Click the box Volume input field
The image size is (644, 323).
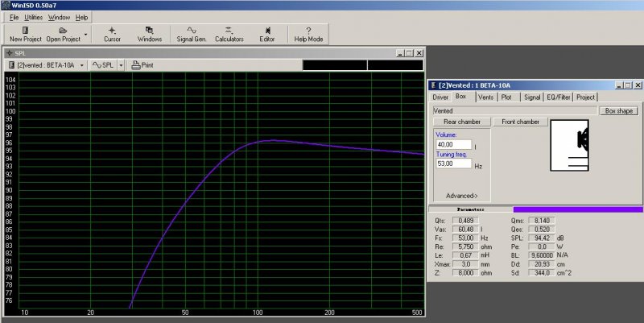click(x=453, y=145)
